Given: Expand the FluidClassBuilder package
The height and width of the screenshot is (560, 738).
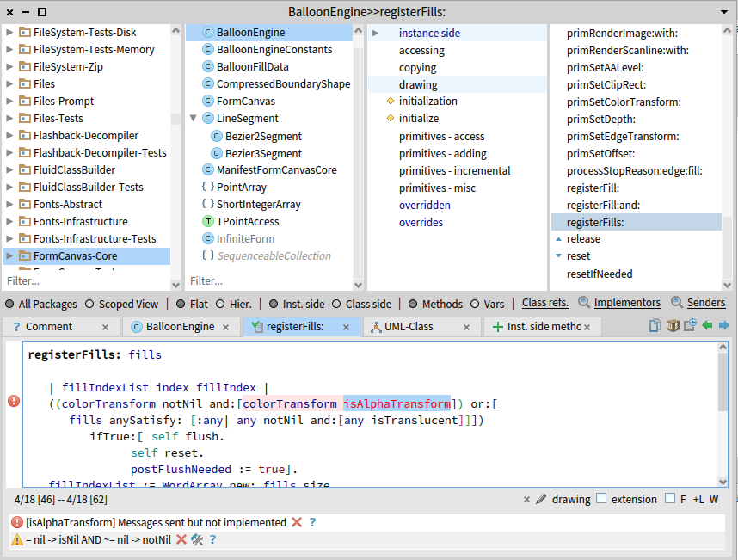Looking at the screenshot, I should tap(9, 169).
